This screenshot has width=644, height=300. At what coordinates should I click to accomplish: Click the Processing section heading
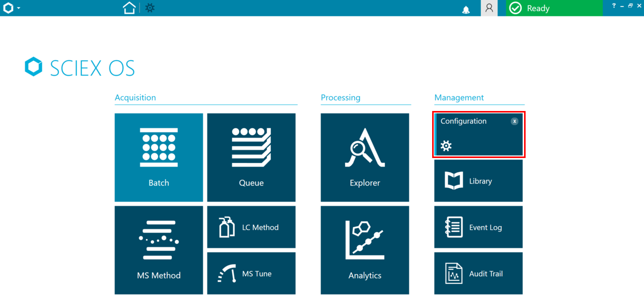pyautogui.click(x=341, y=97)
